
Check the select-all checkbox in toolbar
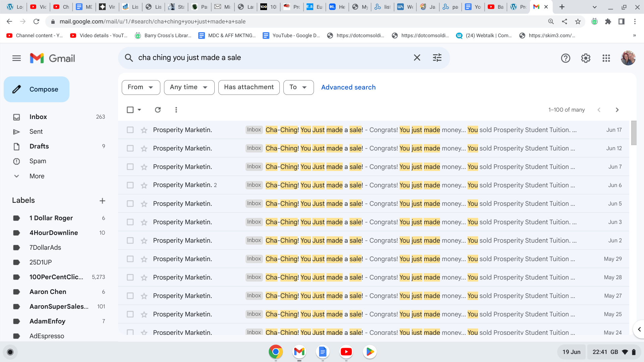[130, 110]
